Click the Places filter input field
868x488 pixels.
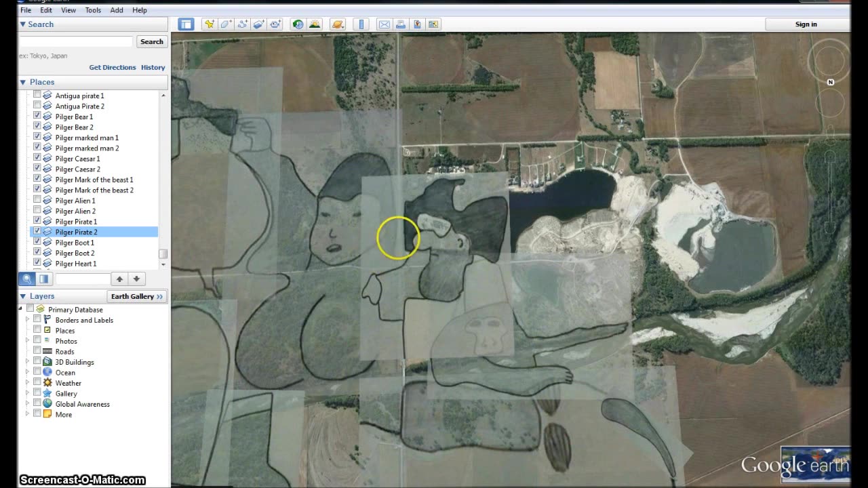[82, 279]
